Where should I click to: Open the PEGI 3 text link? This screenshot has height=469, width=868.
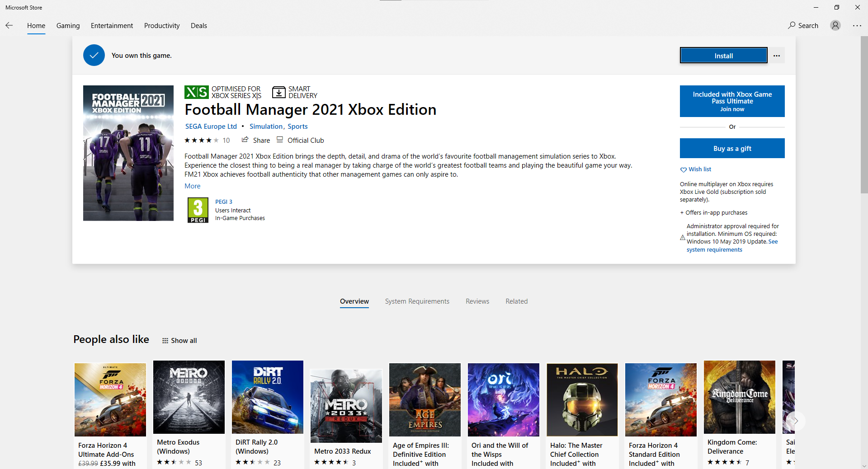pos(224,202)
